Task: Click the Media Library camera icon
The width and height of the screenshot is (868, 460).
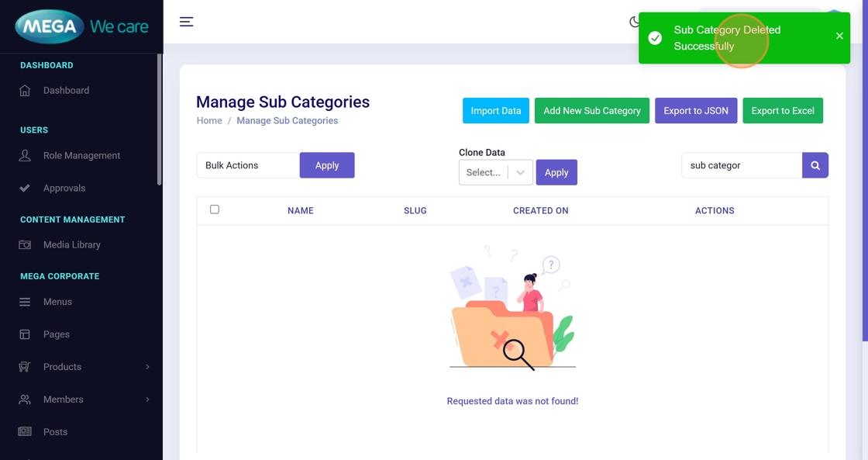Action: coord(25,245)
